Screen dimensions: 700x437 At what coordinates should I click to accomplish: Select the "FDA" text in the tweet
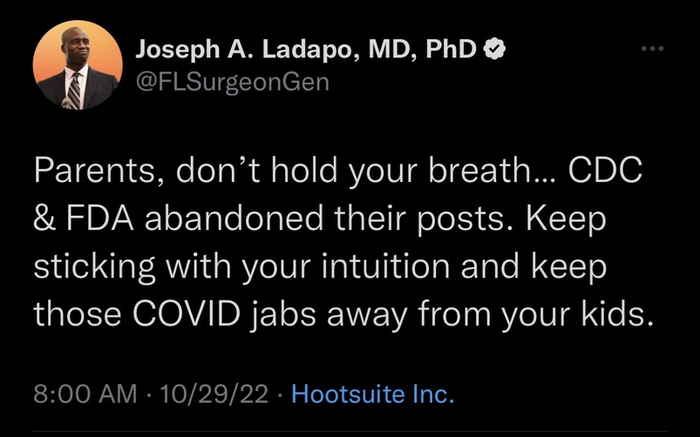coord(103,220)
